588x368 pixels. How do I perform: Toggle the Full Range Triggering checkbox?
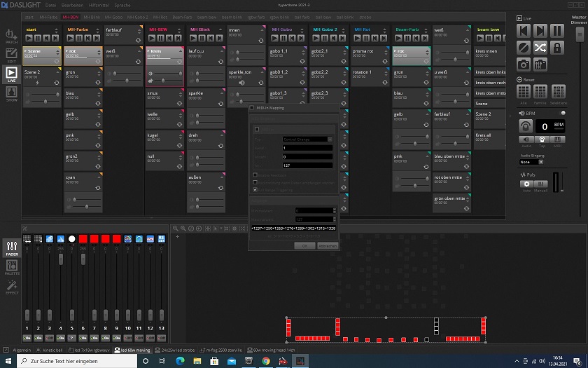click(x=255, y=190)
